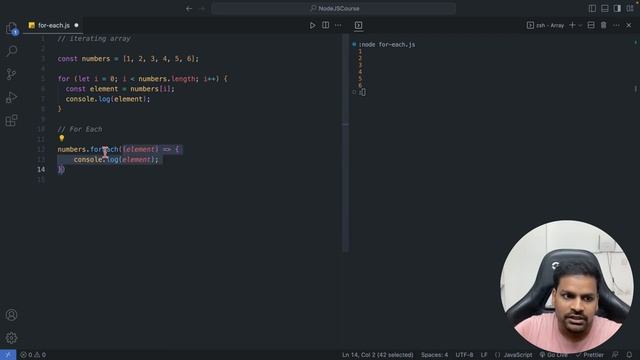Open the Source Control view
Screen dimensions: 640x360
click(11, 74)
